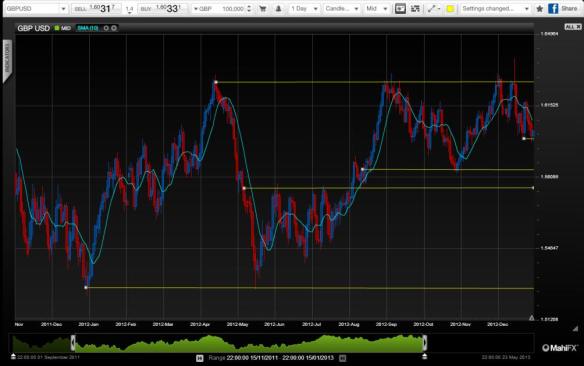Click the BUY price button
Screen dimensions: 584x366
(x=162, y=9)
